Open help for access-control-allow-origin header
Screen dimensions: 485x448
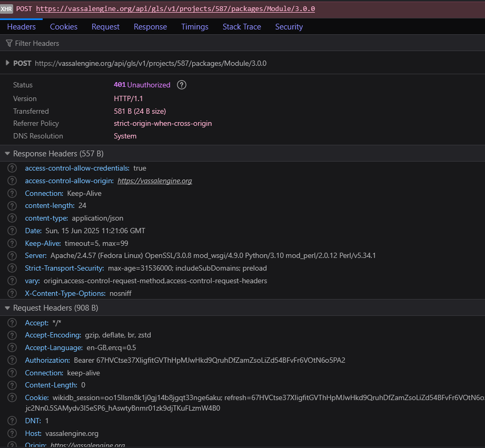tap(12, 181)
